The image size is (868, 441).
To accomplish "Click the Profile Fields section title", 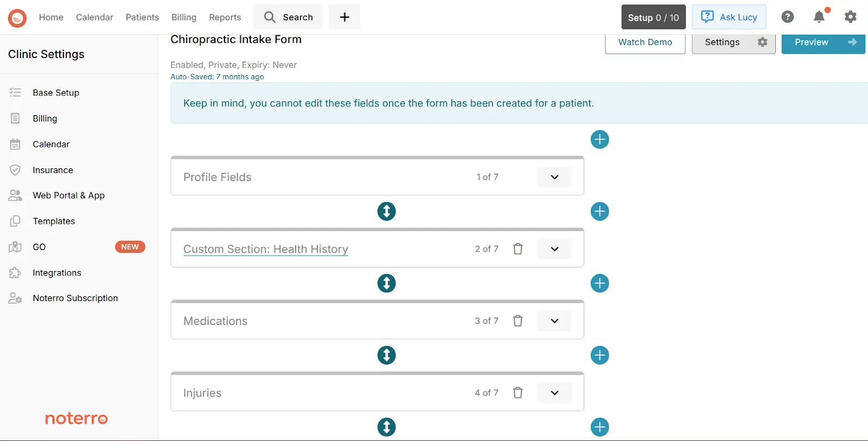I will (x=218, y=177).
